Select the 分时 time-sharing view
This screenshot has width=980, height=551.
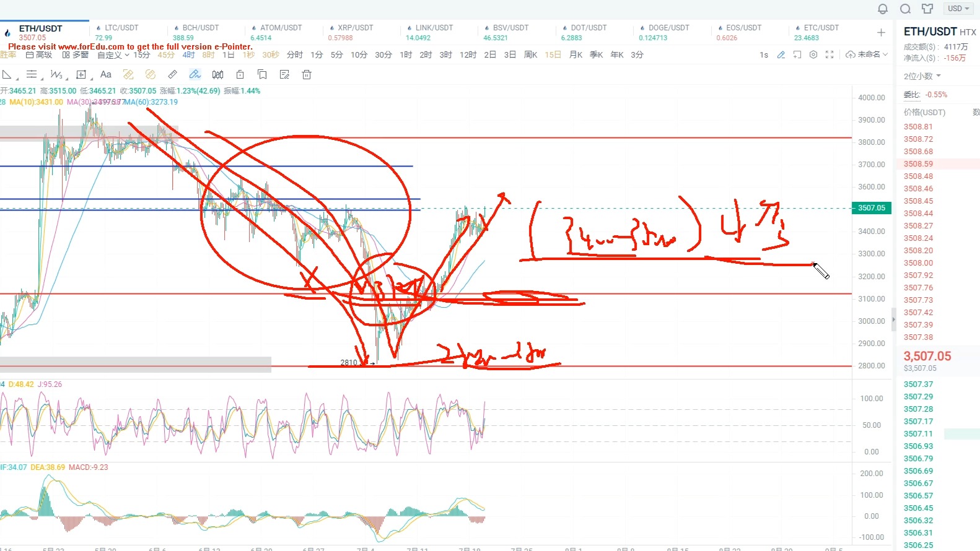point(295,55)
